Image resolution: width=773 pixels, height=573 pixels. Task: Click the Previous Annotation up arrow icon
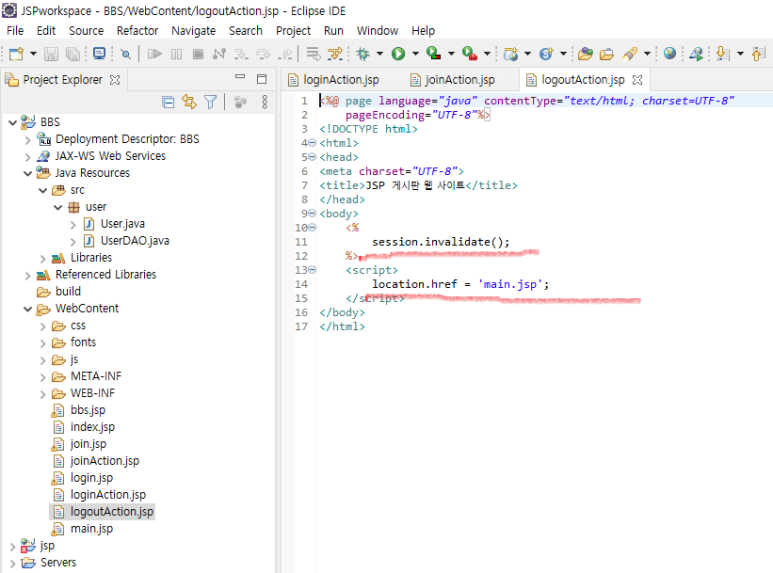point(759,53)
